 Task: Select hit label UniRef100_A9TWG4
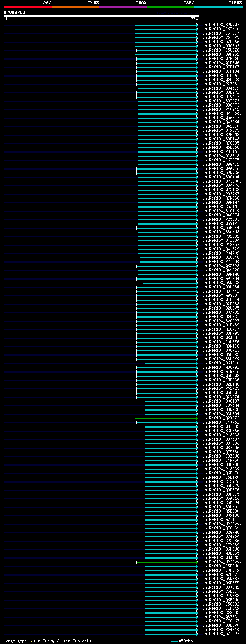point(221,279)
